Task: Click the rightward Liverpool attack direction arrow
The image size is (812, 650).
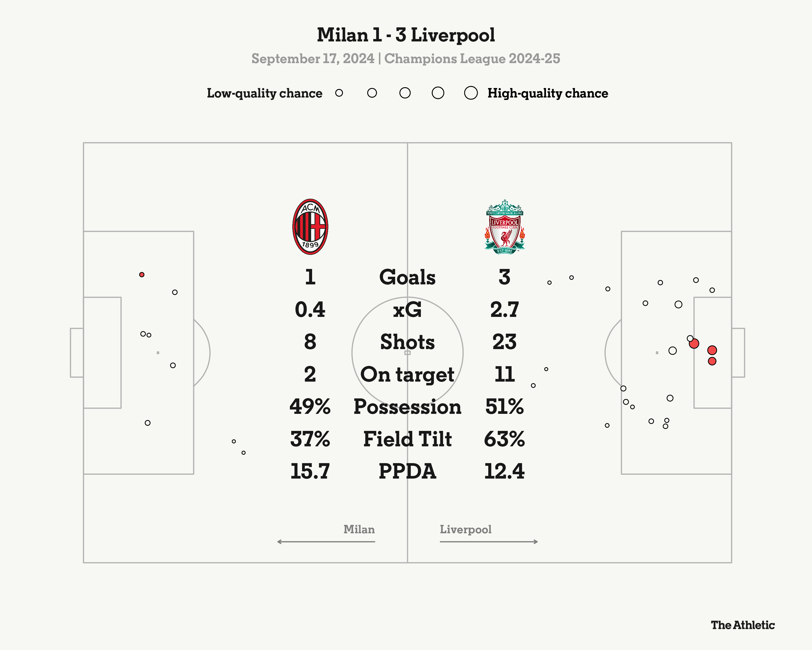Action: click(x=489, y=542)
